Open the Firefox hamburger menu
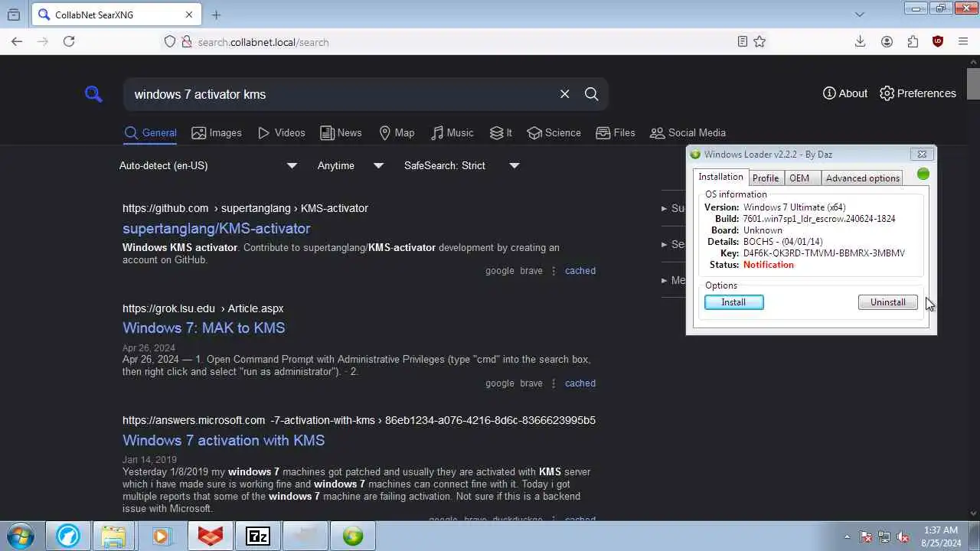Viewport: 980px width, 551px height. click(x=963, y=41)
